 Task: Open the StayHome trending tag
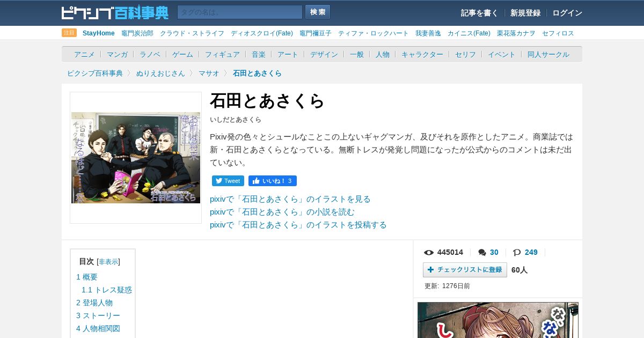(x=99, y=33)
